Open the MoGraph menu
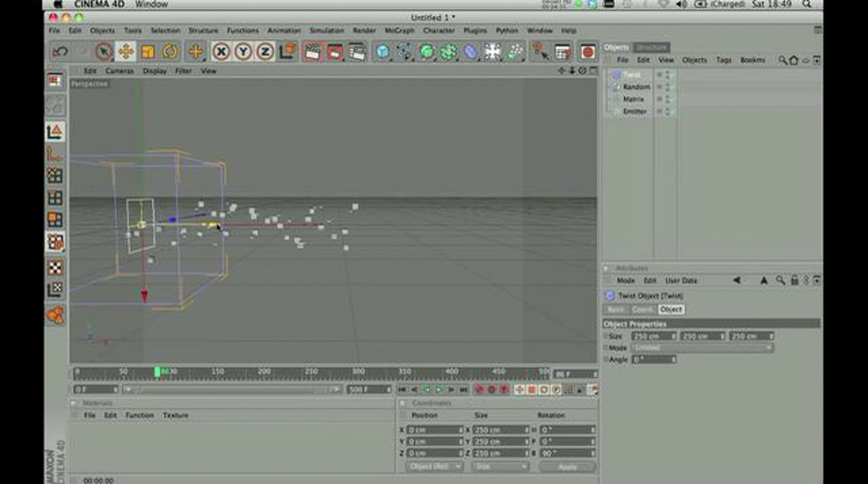Screen dimensions: 868x484 click(x=399, y=30)
